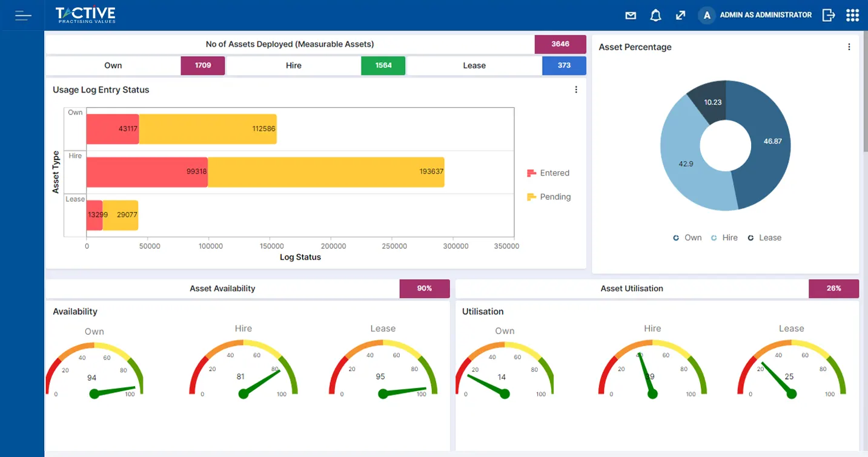Open the apps grid launcher
This screenshot has width=868, height=457.
[852, 16]
